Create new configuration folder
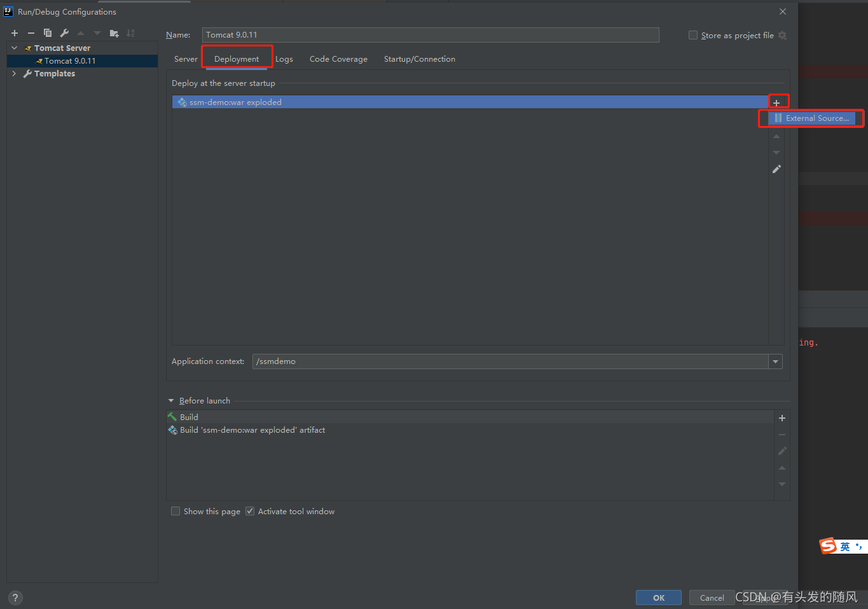The height and width of the screenshot is (609, 868). click(x=114, y=33)
